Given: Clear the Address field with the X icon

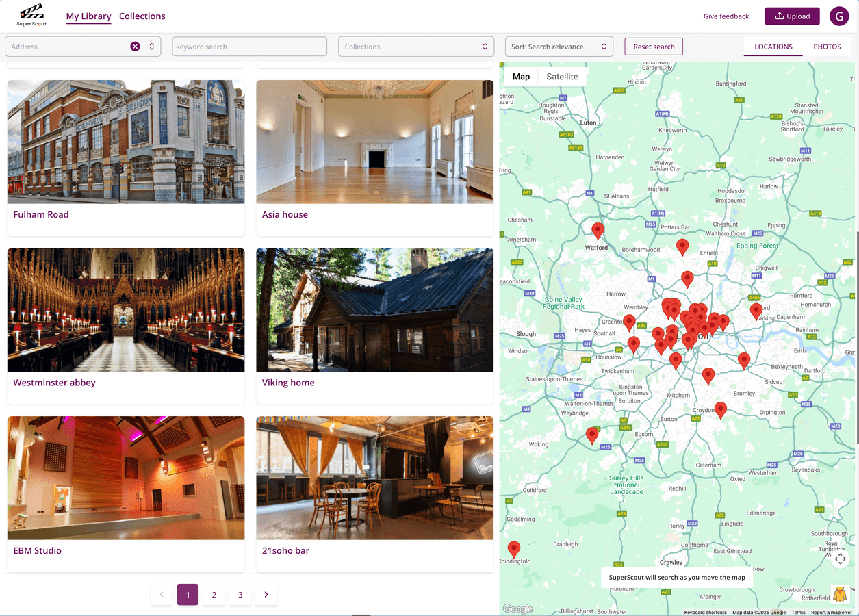Looking at the screenshot, I should [135, 47].
